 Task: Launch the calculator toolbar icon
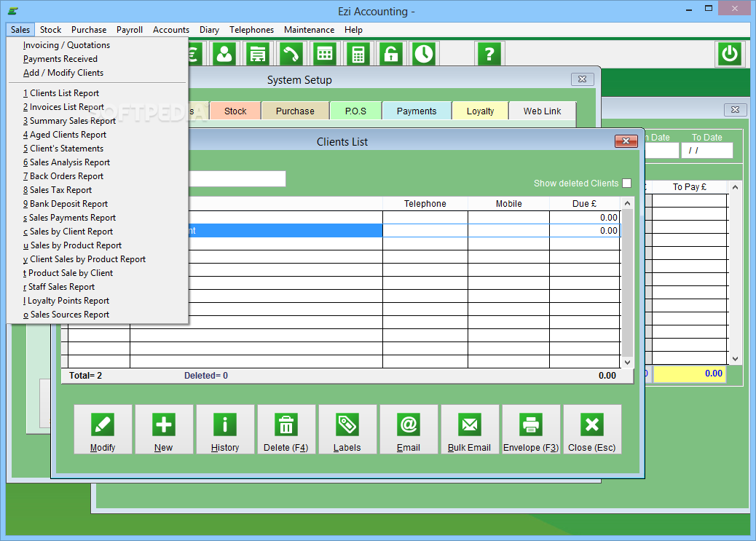pos(358,54)
